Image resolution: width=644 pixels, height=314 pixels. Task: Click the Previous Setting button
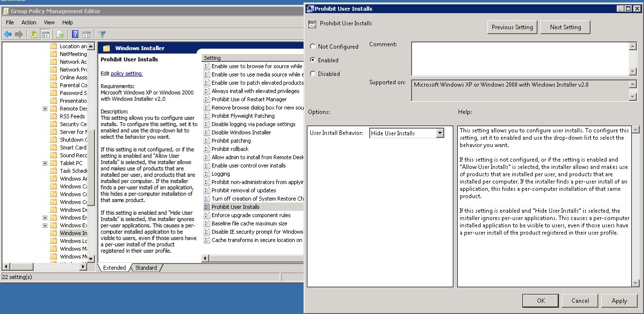(512, 27)
